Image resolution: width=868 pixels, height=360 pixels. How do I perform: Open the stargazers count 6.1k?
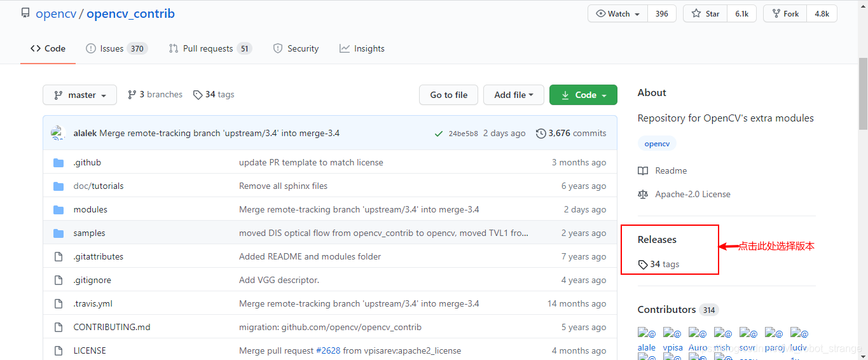(x=741, y=13)
